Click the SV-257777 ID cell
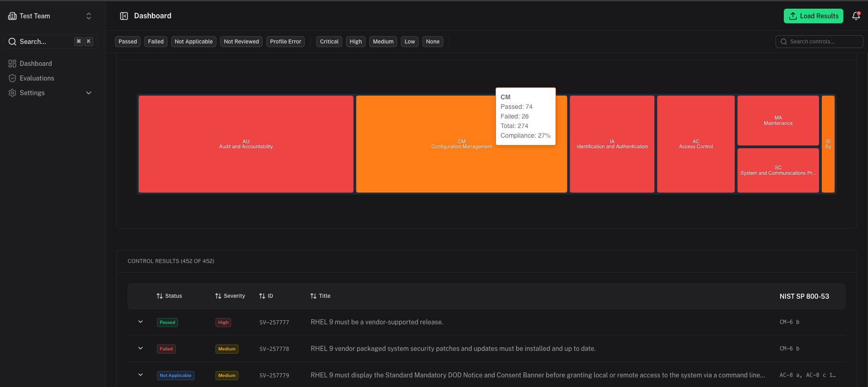Viewport: 868px width, 387px height. 274,322
